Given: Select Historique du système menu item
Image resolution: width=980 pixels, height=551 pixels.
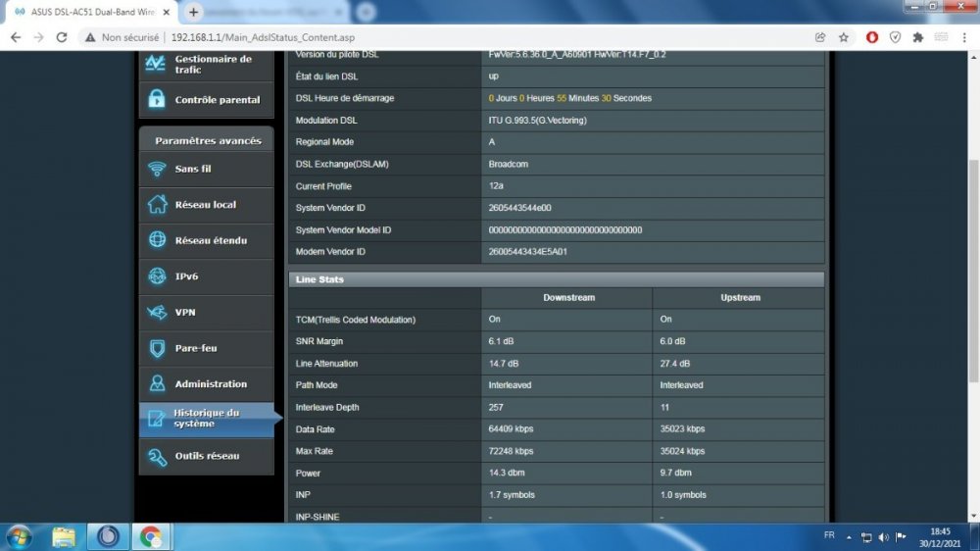Looking at the screenshot, I should click(x=207, y=419).
